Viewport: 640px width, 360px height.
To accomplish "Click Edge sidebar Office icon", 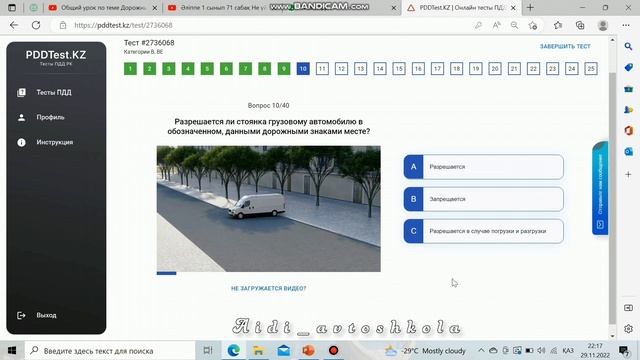I will click(628, 131).
